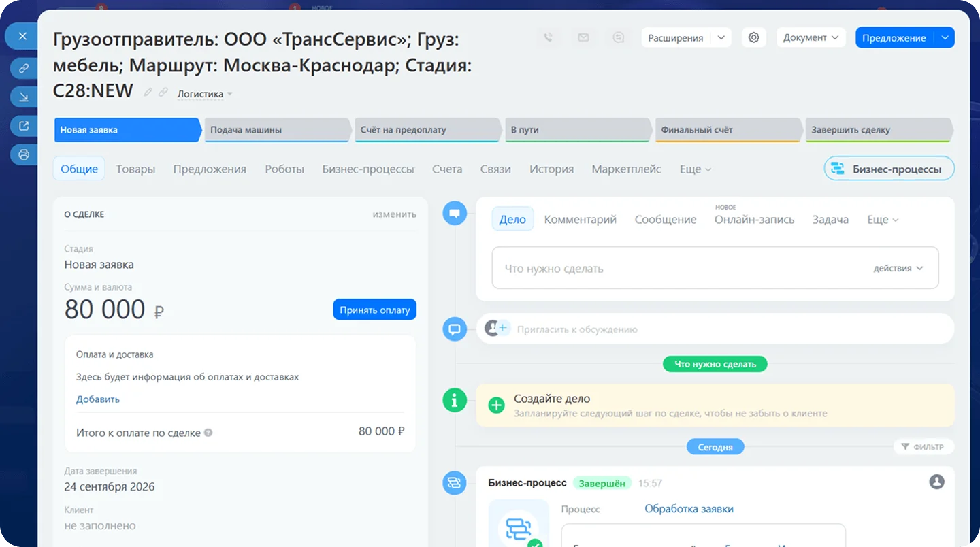
Task: Print the deal using the printer icon
Action: click(23, 154)
